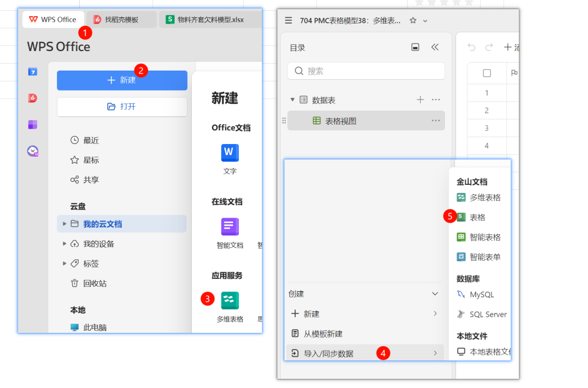Select row 4 in the table
This screenshot has height=388, width=588.
pyautogui.click(x=486, y=146)
